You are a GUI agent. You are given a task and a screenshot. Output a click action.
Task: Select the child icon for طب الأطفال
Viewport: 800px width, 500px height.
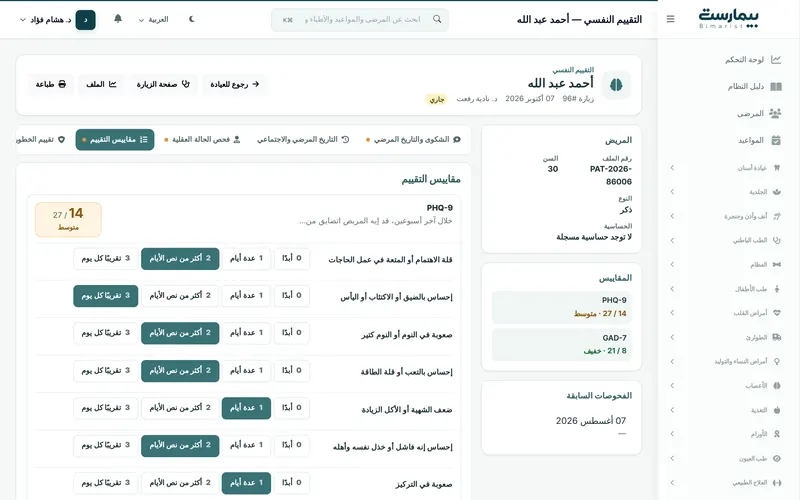(x=777, y=289)
